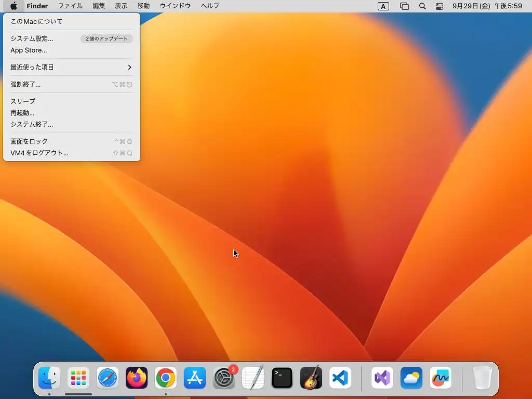
Task: Choose VM4をログアウト... menu item
Action: pyautogui.click(x=72, y=153)
